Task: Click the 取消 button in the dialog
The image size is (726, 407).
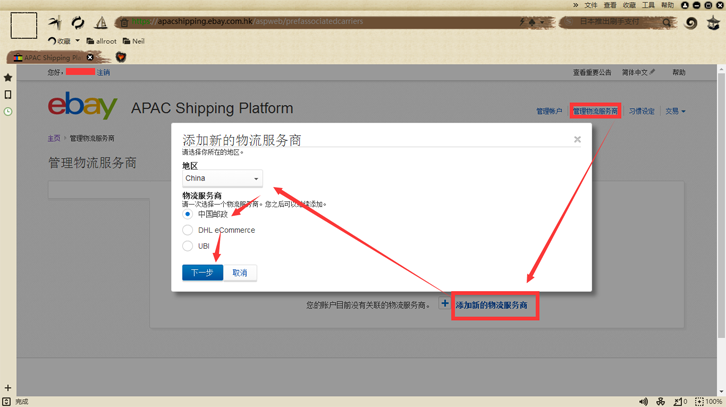Action: pos(240,273)
